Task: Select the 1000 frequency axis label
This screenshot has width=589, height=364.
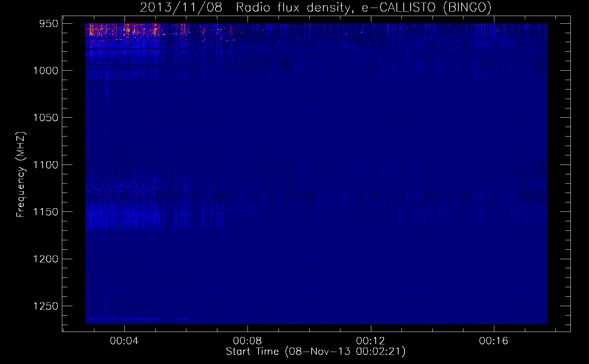Action: coord(46,71)
